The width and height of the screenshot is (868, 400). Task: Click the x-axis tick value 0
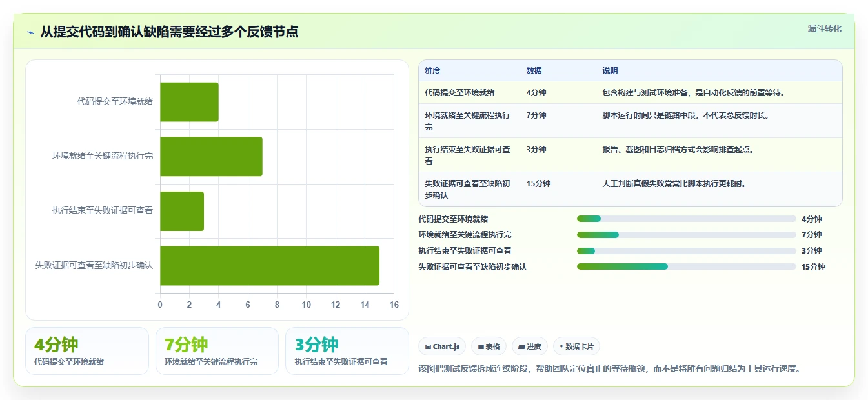pyautogui.click(x=160, y=305)
